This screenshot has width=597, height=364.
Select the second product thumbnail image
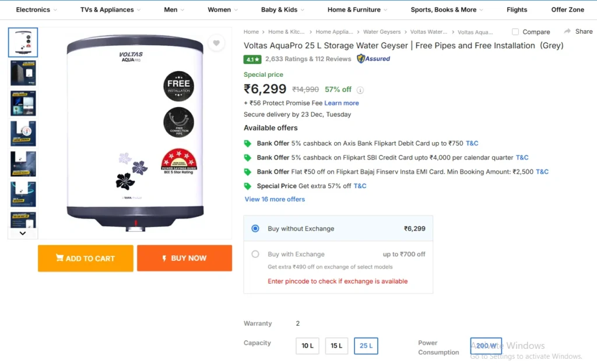[x=23, y=73]
